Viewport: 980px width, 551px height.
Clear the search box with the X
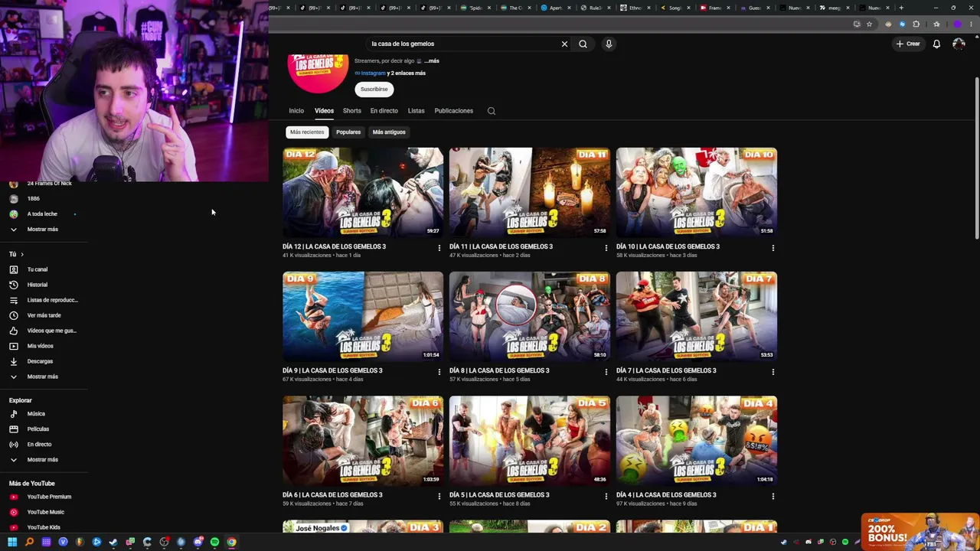coord(564,44)
